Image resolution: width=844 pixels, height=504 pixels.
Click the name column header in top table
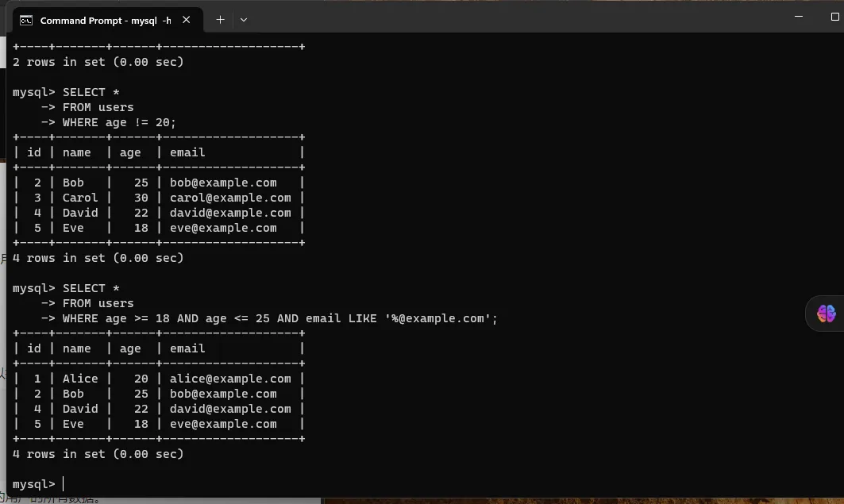77,152
